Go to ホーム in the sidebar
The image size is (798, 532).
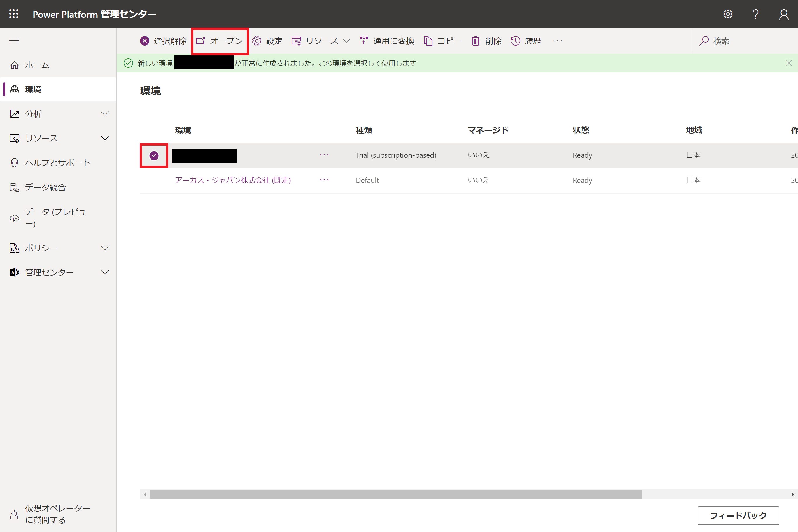58,65
